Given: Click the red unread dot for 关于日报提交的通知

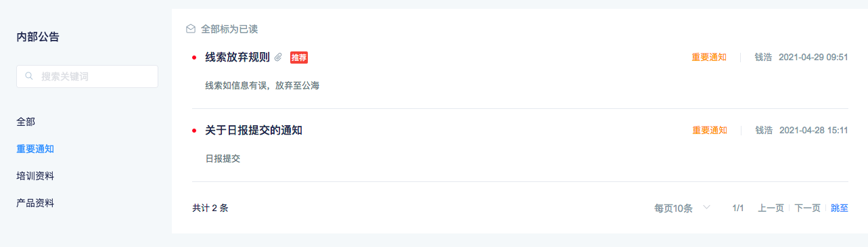Looking at the screenshot, I should [x=195, y=130].
